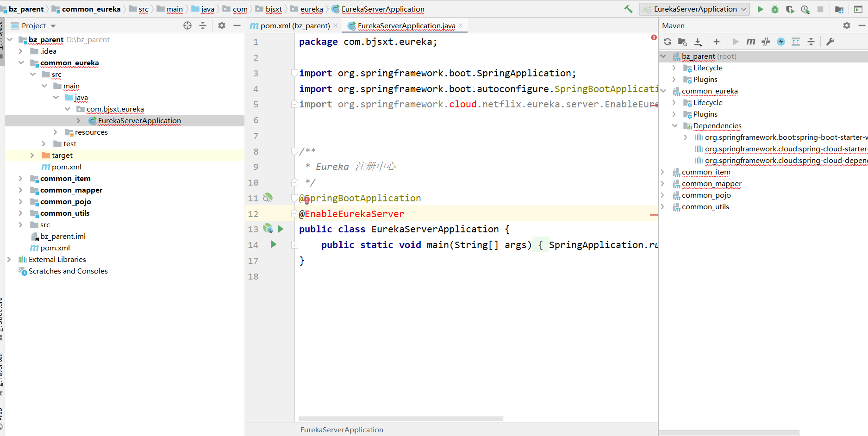Viewport: 868px width, 436px height.
Task: Expand all nodes in Maven panel
Action: point(796,42)
